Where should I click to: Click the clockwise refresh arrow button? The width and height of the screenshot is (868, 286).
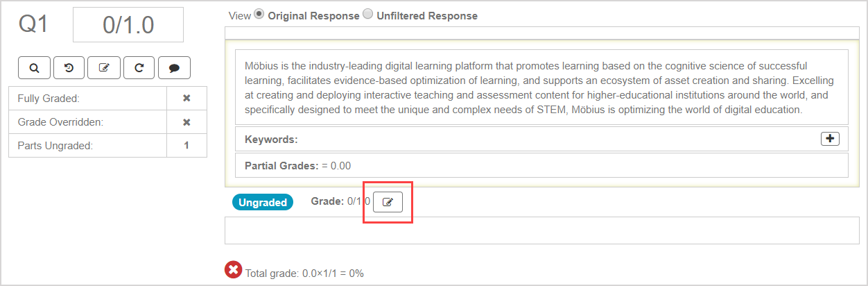point(139,67)
